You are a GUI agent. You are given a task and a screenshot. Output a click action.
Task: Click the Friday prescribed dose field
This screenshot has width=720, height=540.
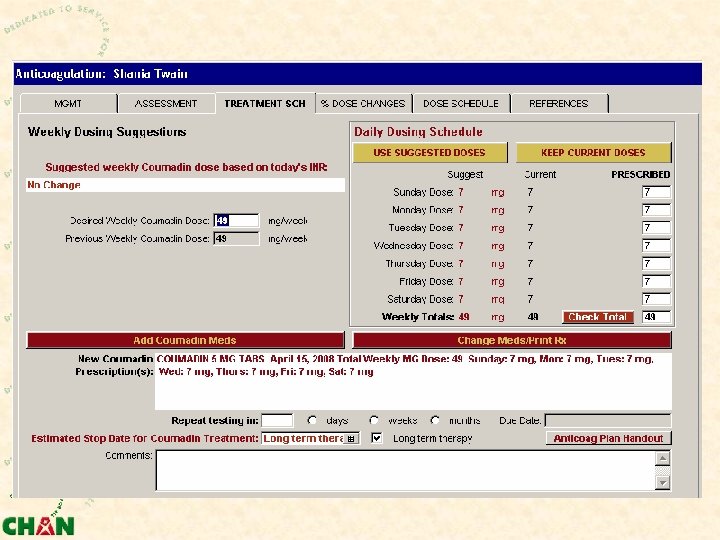click(656, 281)
